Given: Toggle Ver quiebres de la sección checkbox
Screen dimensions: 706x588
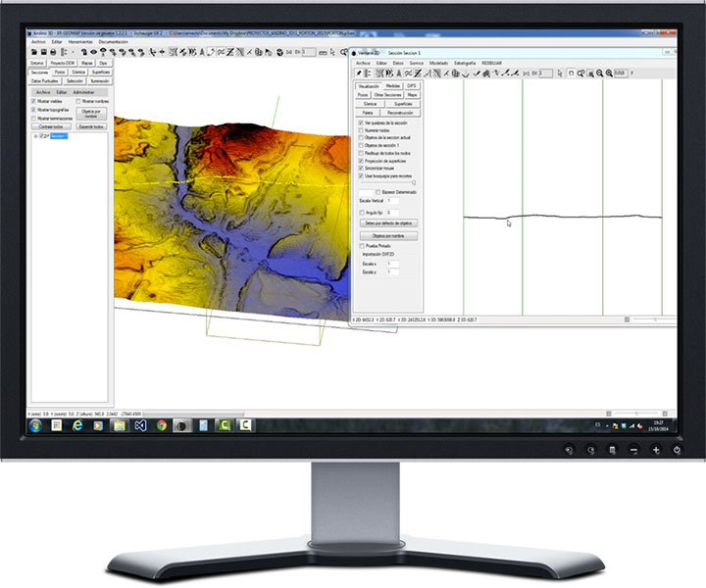Looking at the screenshot, I should click(x=361, y=122).
